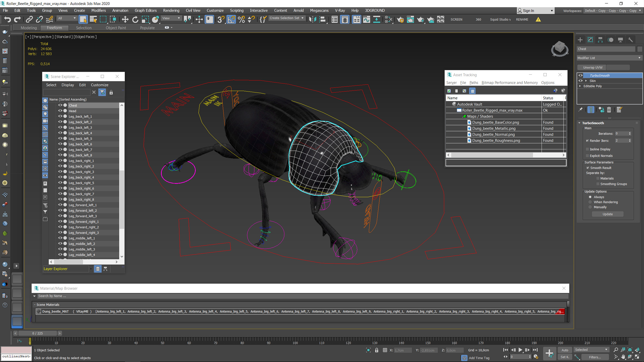The image size is (644, 362).
Task: Click the Filters... button
Action: click(x=595, y=357)
